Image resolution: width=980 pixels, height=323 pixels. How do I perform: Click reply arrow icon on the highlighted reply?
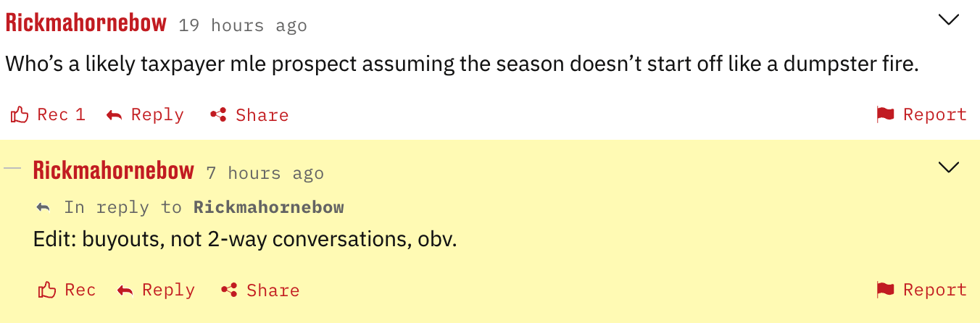click(125, 290)
